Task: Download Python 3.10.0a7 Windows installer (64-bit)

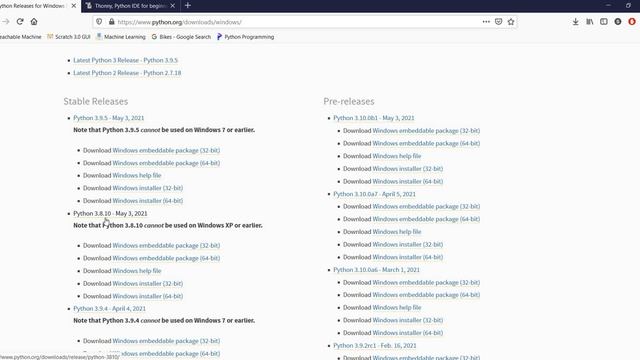Action: click(408, 257)
